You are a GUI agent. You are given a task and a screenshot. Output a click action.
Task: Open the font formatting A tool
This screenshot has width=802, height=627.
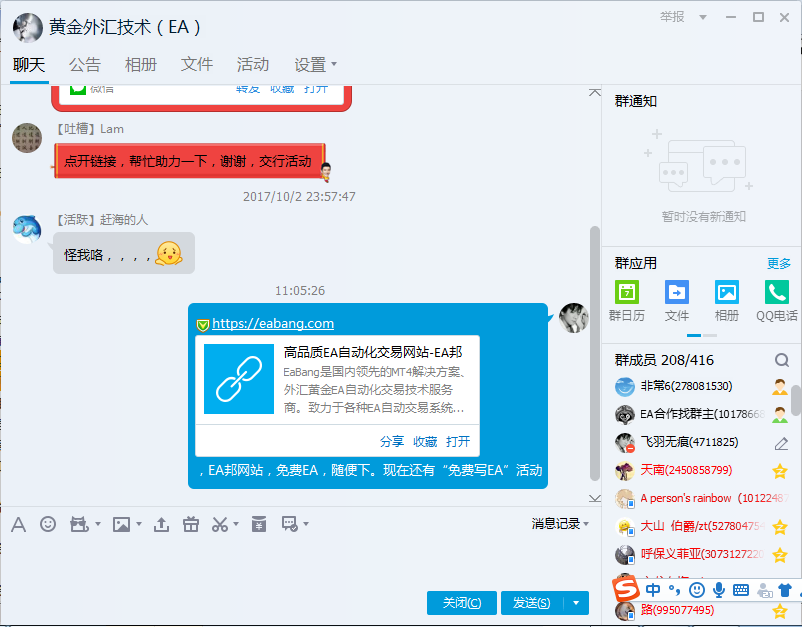click(18, 524)
